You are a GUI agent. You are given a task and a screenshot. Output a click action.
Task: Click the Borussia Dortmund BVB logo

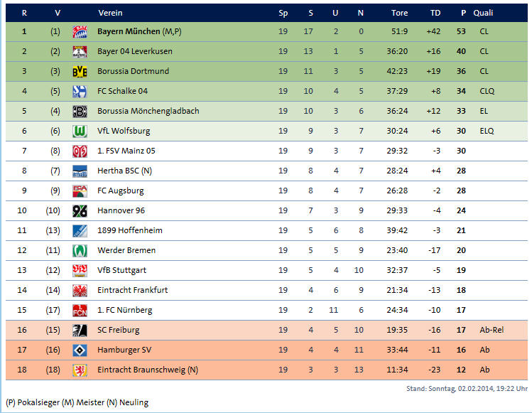80,71
